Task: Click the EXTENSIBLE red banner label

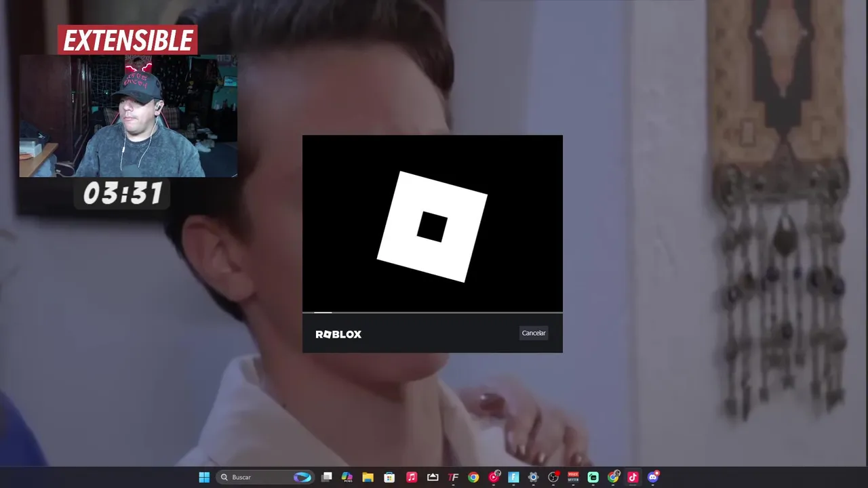Action: tap(127, 41)
